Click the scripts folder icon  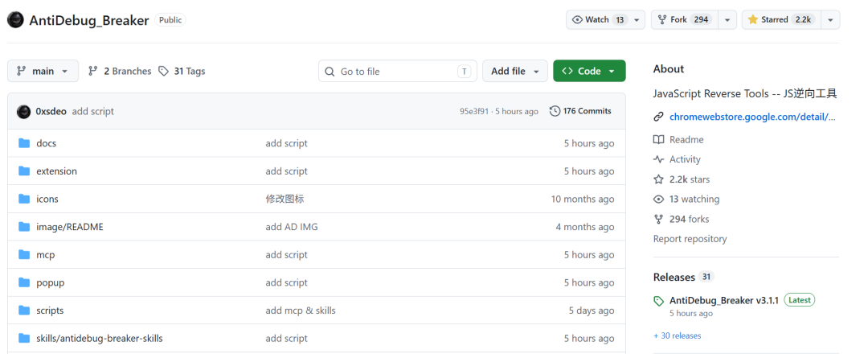coord(24,311)
